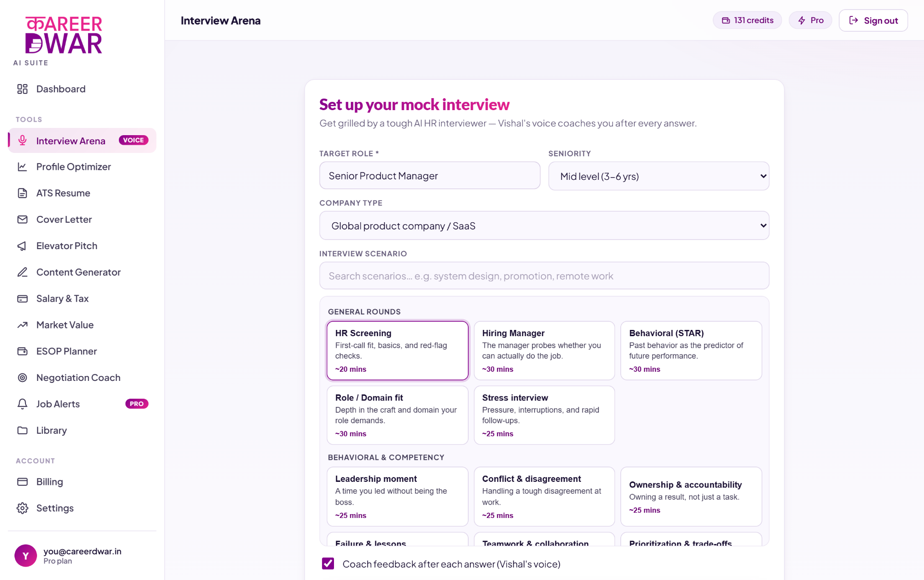924x580 pixels.
Task: Uncheck coach feedback after each answer
Action: [328, 564]
